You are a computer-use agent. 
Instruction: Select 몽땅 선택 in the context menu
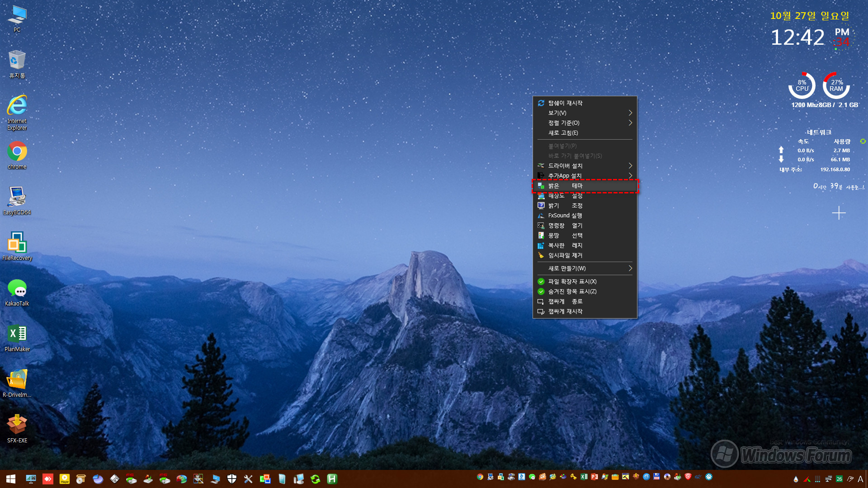point(585,235)
